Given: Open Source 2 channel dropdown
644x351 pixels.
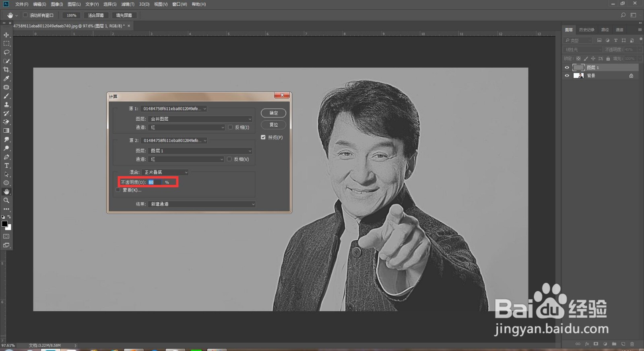Looking at the screenshot, I should click(x=186, y=159).
